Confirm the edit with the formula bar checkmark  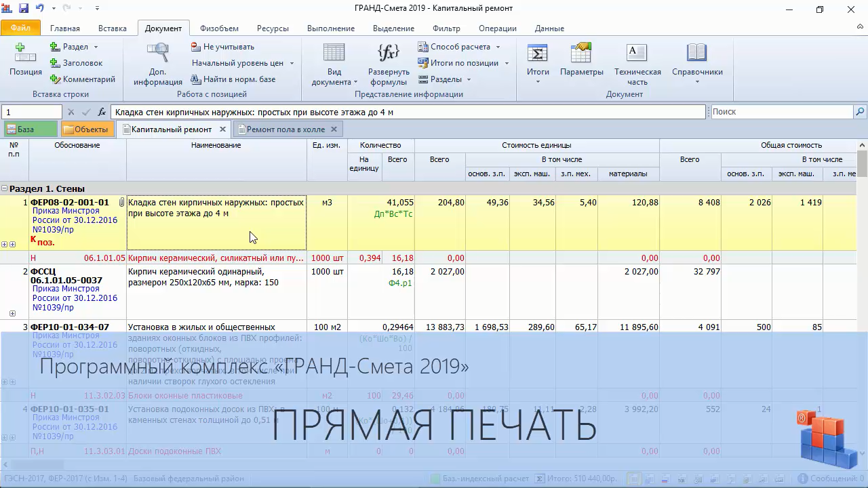pyautogui.click(x=86, y=112)
